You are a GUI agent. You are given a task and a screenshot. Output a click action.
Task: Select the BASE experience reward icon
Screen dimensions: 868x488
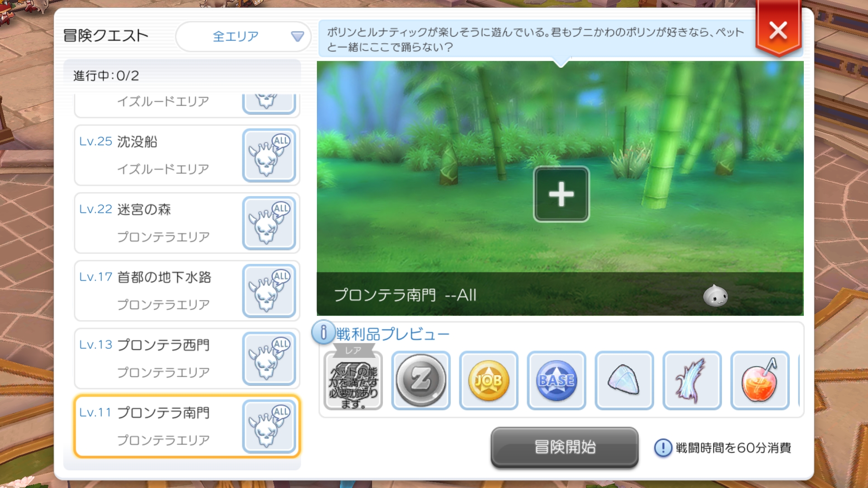[x=556, y=380]
